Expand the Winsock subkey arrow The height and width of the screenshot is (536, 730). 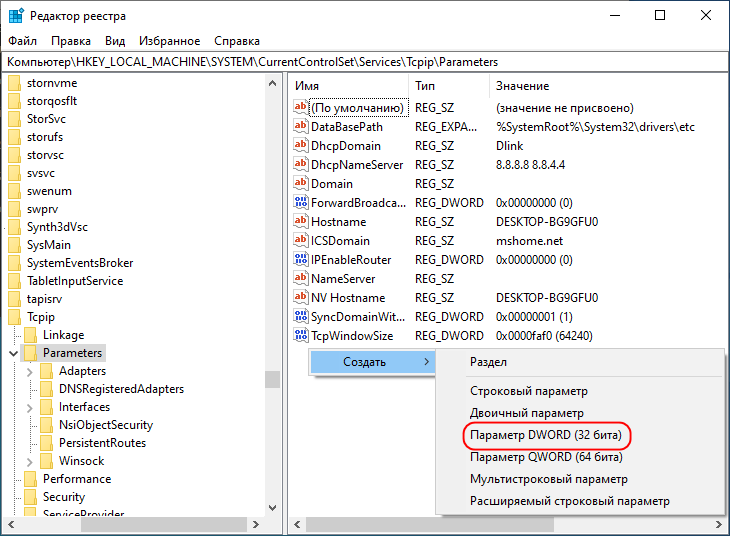[x=30, y=462]
